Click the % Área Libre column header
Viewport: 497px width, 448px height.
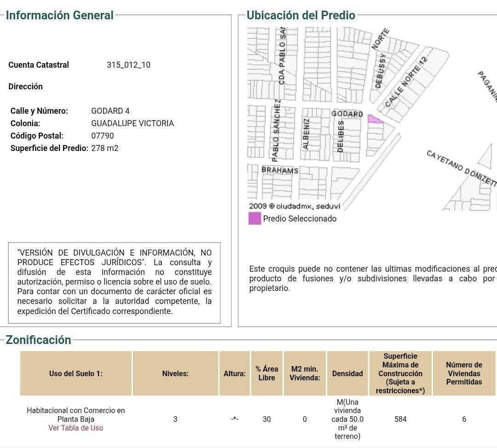click(x=266, y=373)
